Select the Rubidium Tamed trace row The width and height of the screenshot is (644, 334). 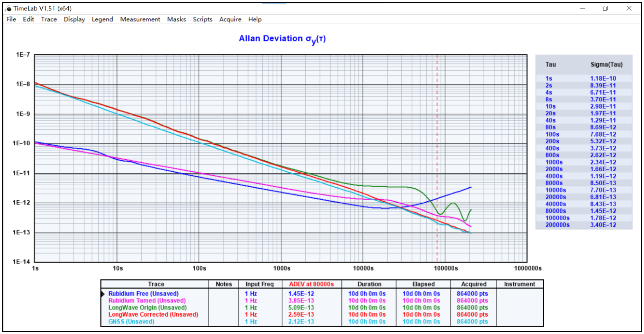point(147,301)
